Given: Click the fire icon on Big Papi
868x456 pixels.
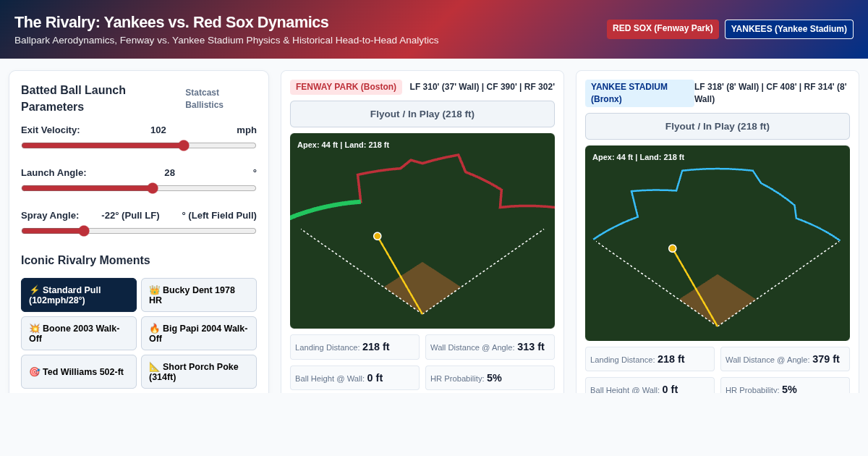Looking at the screenshot, I should point(154,329).
